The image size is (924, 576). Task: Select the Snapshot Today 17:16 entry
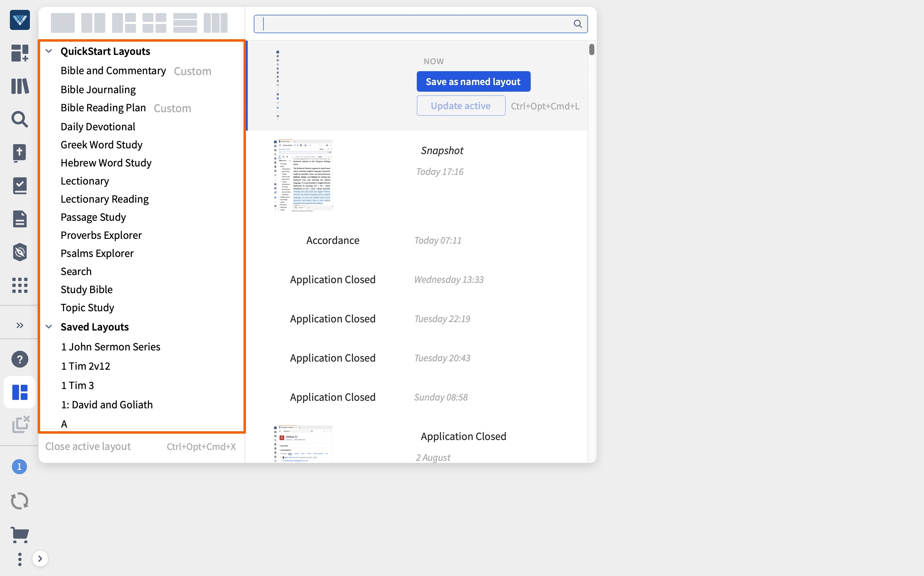point(418,176)
